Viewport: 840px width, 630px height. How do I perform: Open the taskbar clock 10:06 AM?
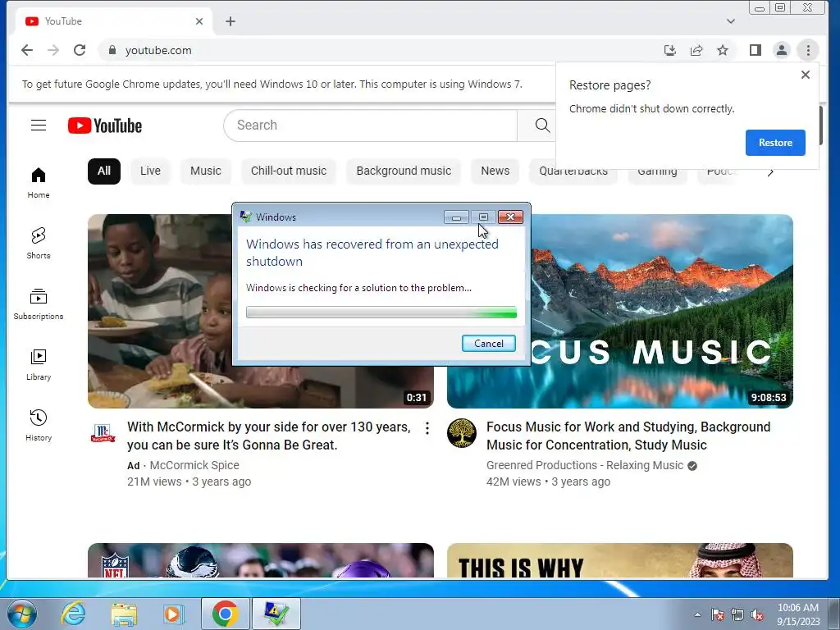tap(798, 614)
